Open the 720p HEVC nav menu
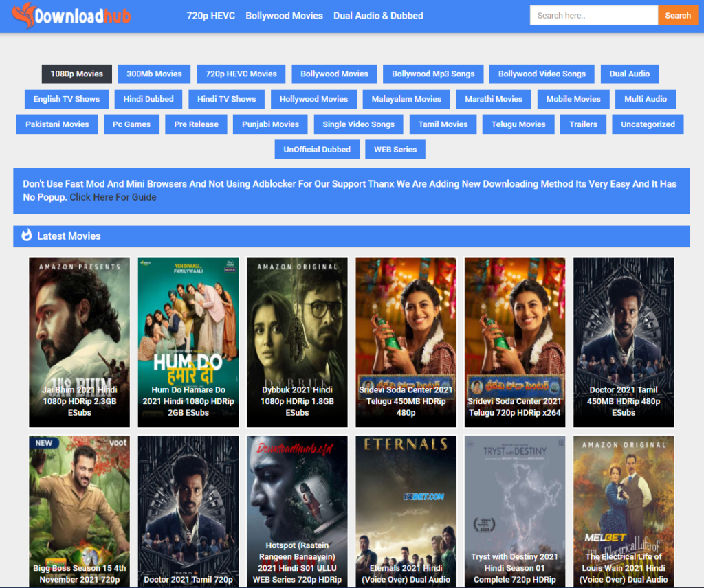The image size is (704, 588). coord(210,16)
